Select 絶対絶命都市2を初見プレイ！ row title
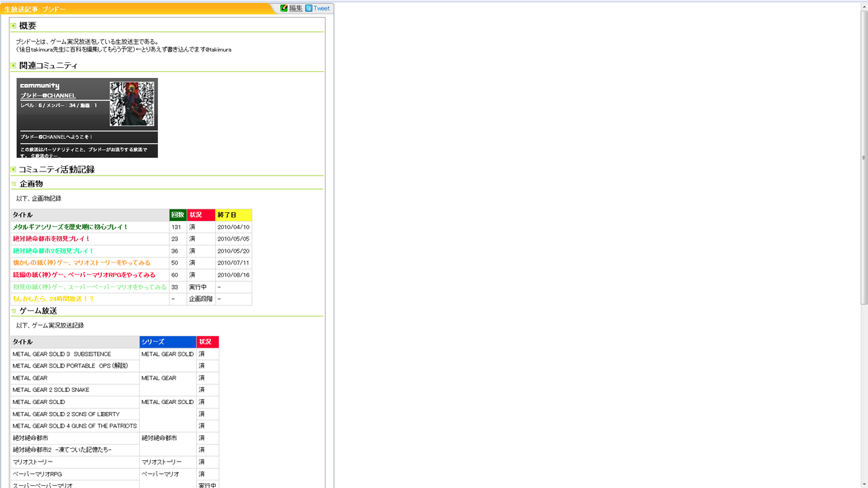The width and height of the screenshot is (868, 488). click(x=54, y=251)
